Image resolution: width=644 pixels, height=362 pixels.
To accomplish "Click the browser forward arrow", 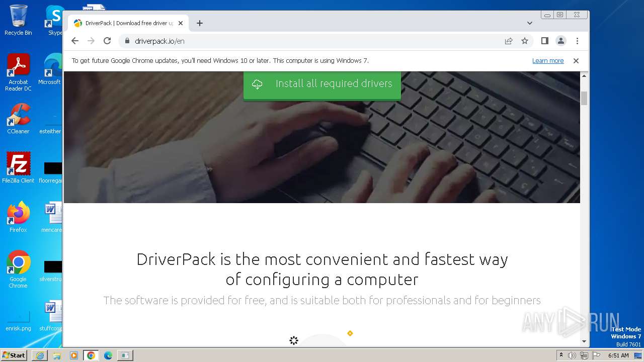I will pyautogui.click(x=91, y=41).
